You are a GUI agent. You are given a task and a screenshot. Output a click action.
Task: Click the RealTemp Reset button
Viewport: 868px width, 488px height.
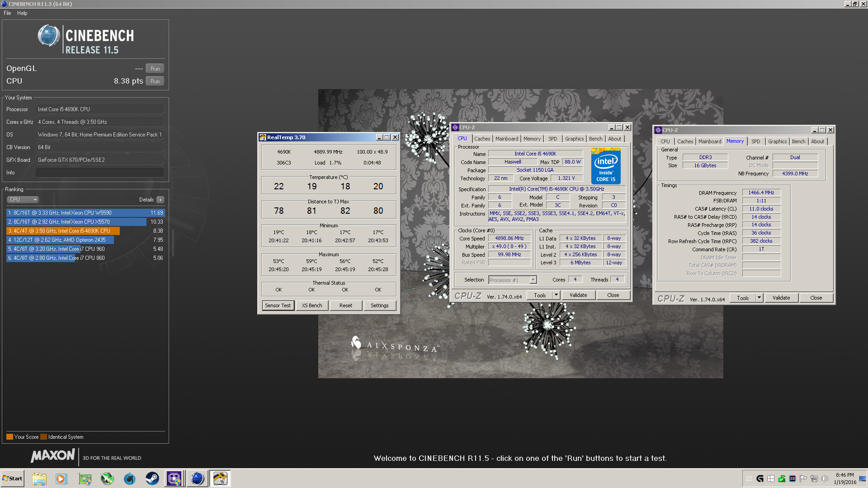click(346, 305)
